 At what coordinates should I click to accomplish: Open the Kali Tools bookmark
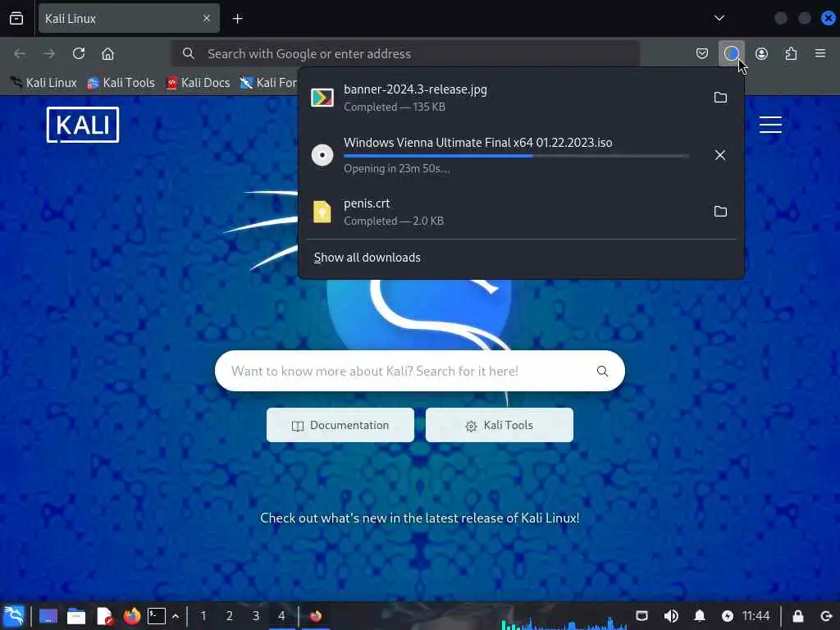coord(121,83)
